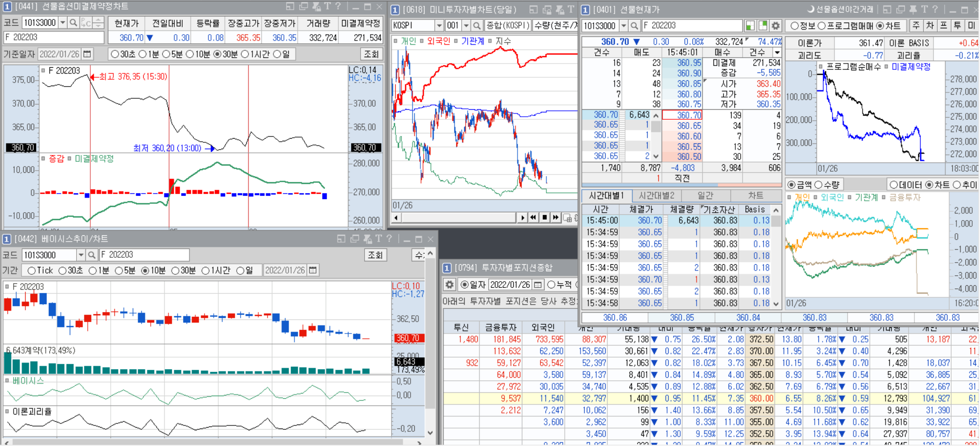
Task: Click the stop control in 0618 chart scrollbar
Action: [544, 217]
